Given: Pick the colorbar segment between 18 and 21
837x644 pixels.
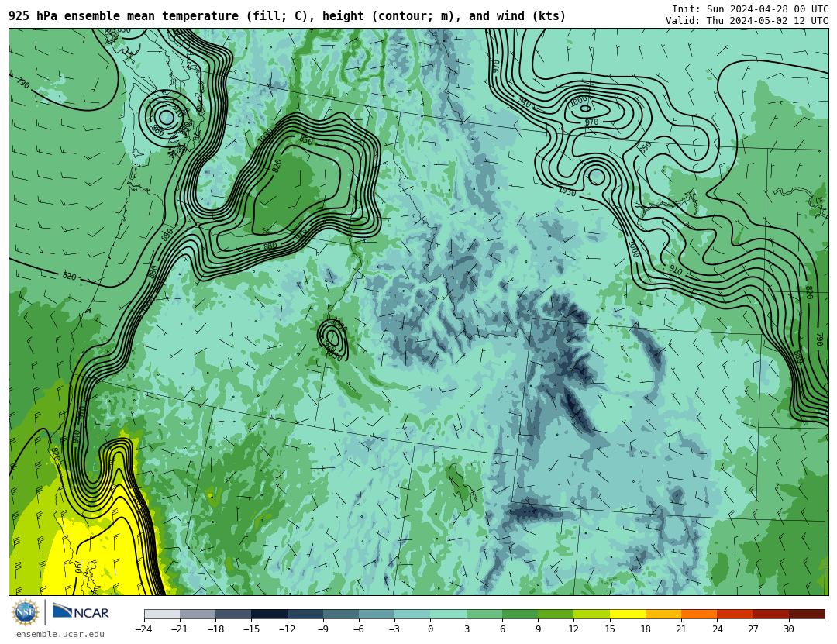Looking at the screenshot, I should coord(663,614).
